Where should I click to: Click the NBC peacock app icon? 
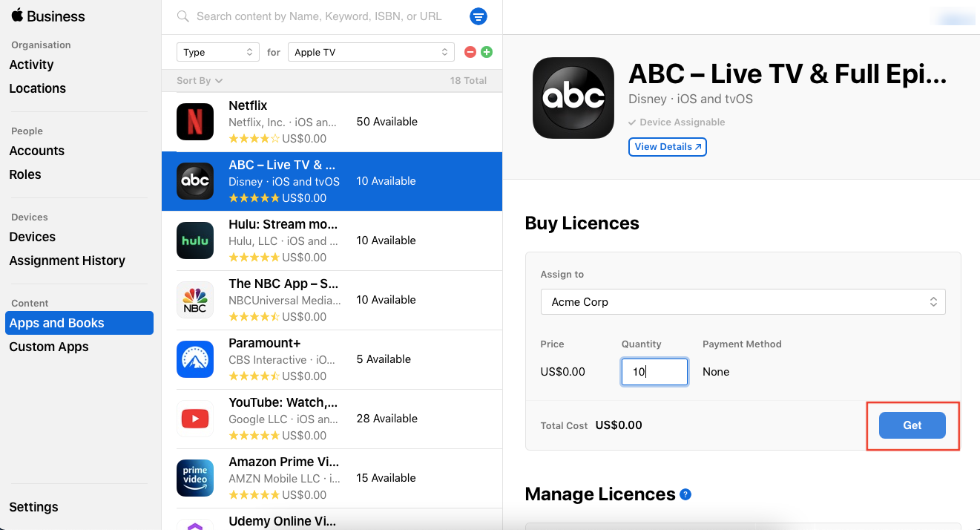pyautogui.click(x=195, y=300)
